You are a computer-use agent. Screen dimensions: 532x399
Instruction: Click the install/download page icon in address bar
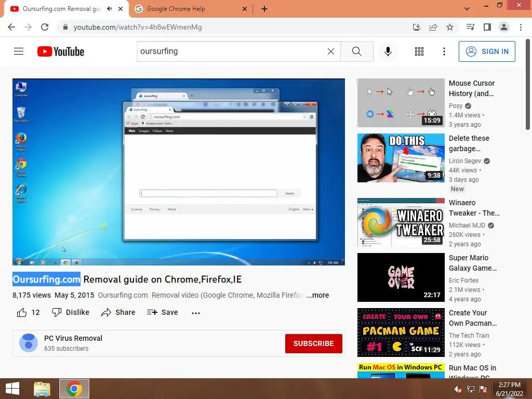[417, 27]
